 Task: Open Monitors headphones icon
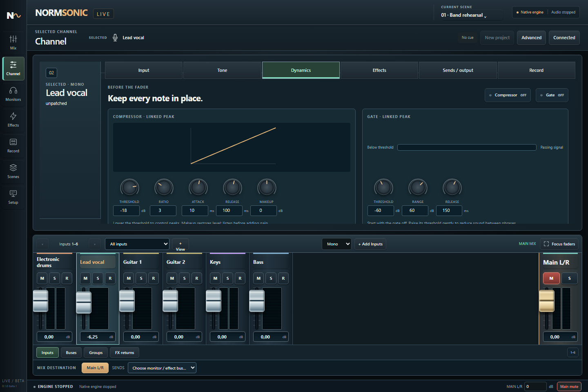click(x=13, y=94)
